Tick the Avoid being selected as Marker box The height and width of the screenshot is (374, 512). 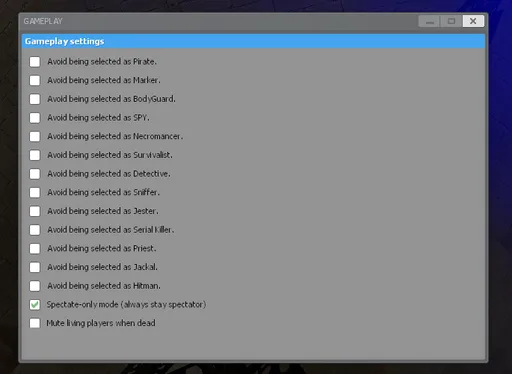click(x=35, y=80)
